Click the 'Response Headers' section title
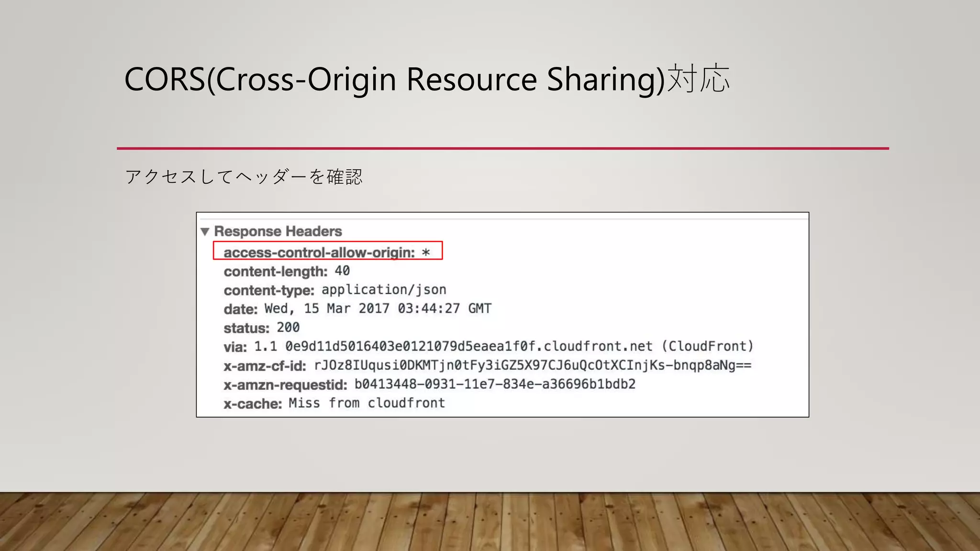The image size is (980, 551). (x=278, y=231)
